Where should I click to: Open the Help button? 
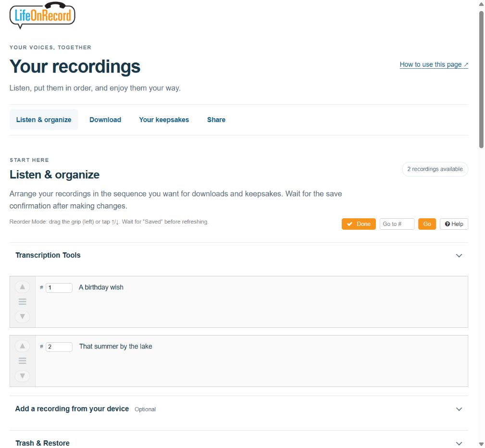pyautogui.click(x=454, y=224)
